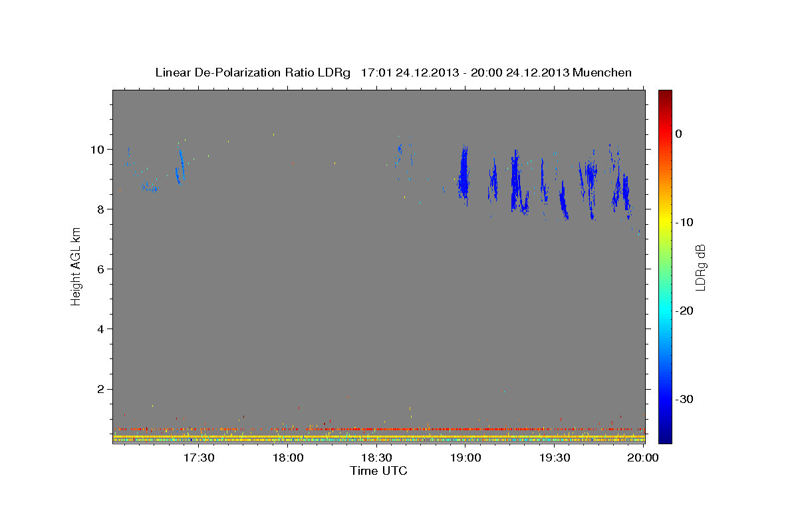Click the colorbar label '-30'
This screenshot has height=532, width=798.
684,399
